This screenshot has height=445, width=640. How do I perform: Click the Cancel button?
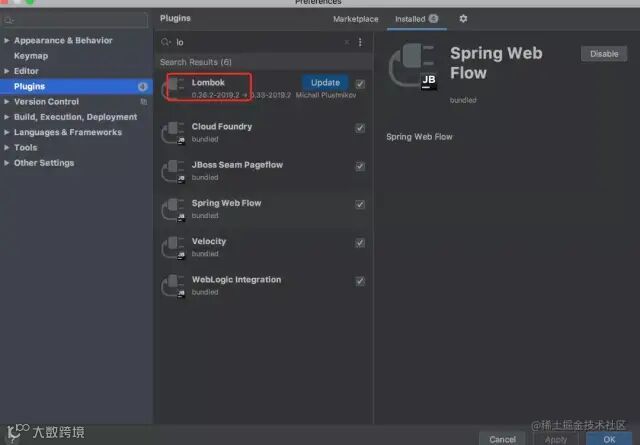[x=502, y=439]
